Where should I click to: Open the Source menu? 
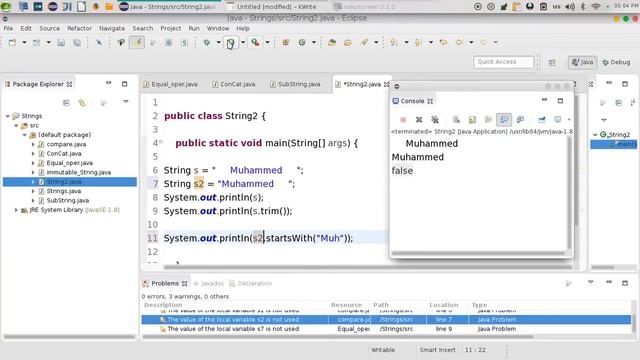coord(49,29)
